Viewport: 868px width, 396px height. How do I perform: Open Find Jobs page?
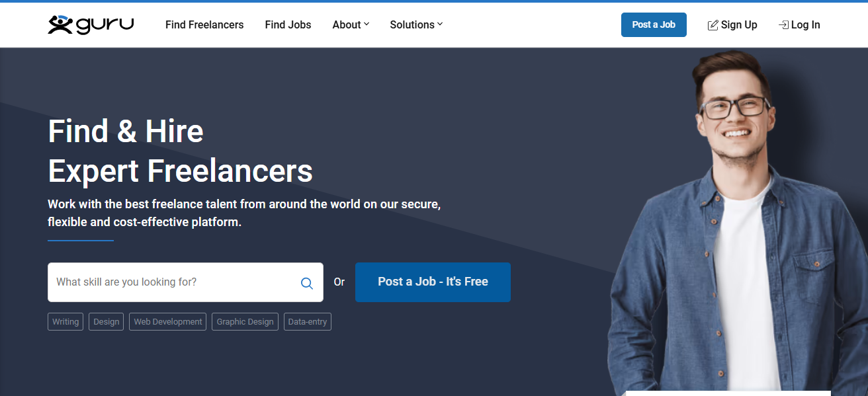pyautogui.click(x=288, y=25)
